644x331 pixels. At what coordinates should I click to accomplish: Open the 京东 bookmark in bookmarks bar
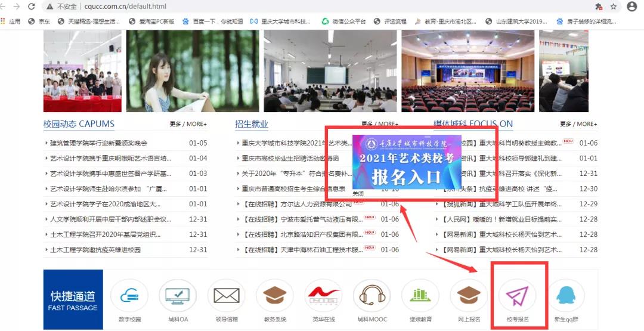click(x=39, y=21)
